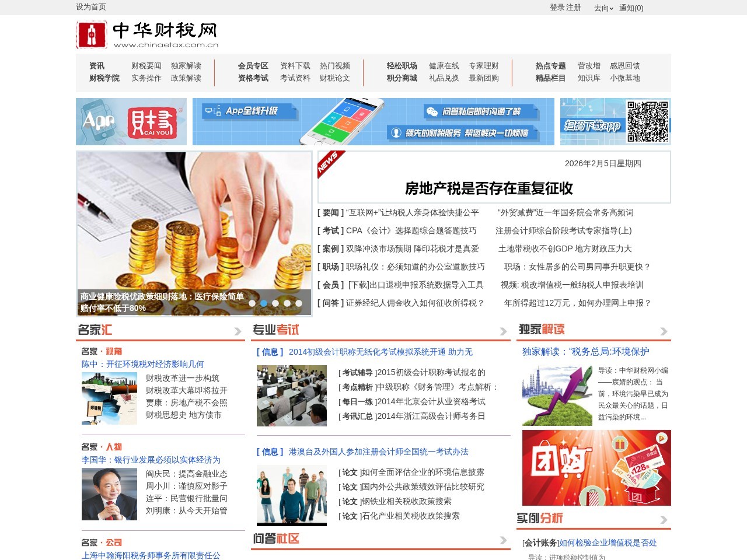Open the 财友 App banner image

pyautogui.click(x=131, y=121)
